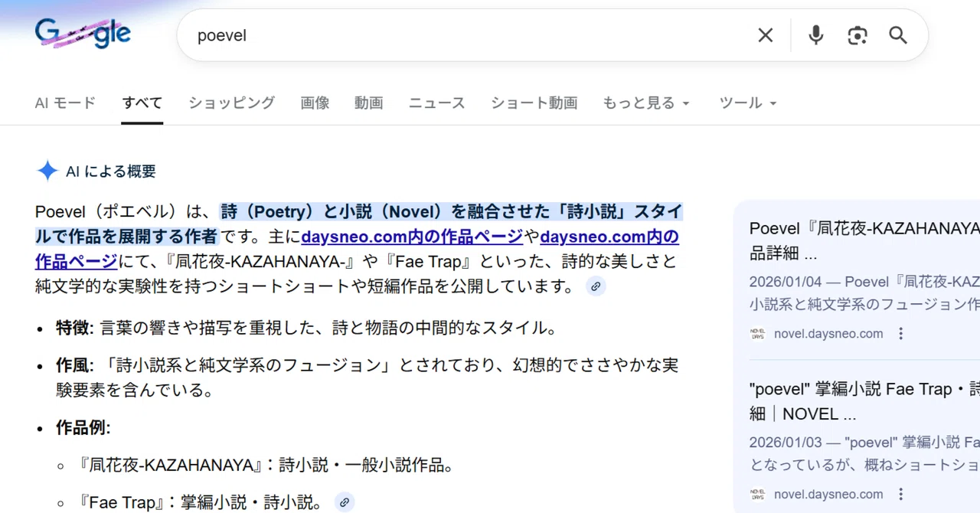This screenshot has width=980, height=513.
Task: Switch to the AI モード tab
Action: tap(65, 103)
